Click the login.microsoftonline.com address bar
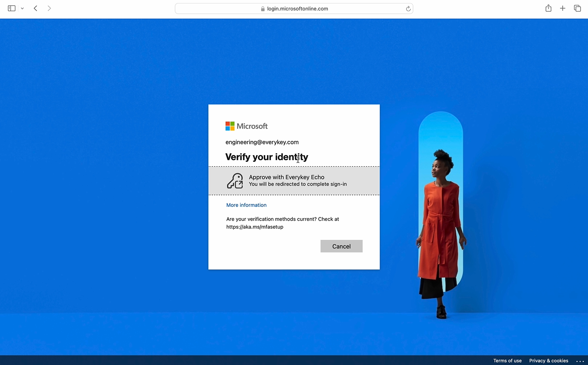Image resolution: width=588 pixels, height=365 pixels. (294, 9)
